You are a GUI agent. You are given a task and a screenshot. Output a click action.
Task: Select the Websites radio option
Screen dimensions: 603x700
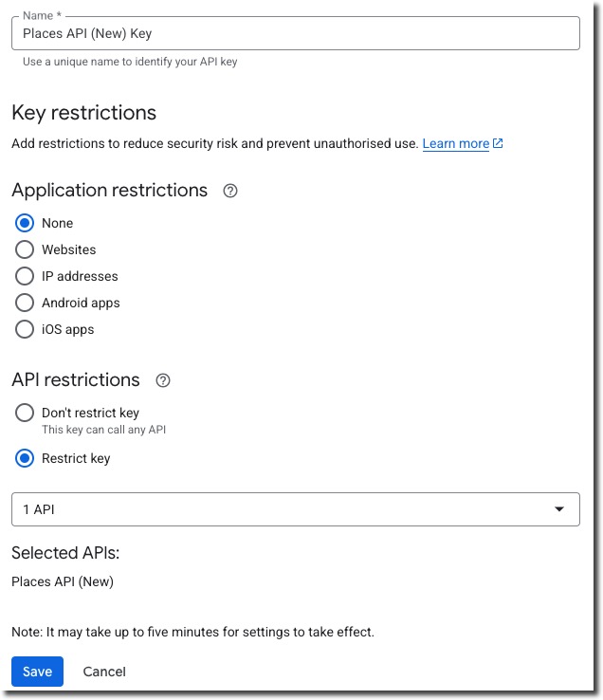click(25, 249)
